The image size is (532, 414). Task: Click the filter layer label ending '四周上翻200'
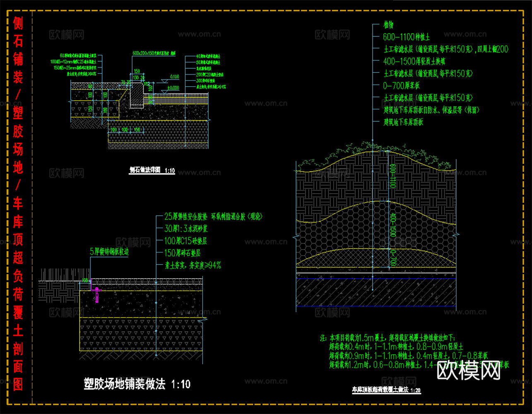tap(445, 49)
